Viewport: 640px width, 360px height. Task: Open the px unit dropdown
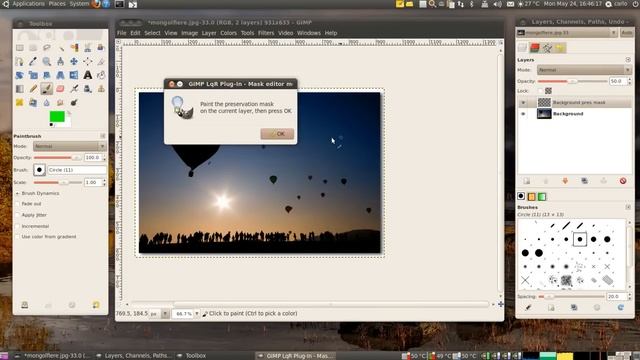[x=165, y=313]
